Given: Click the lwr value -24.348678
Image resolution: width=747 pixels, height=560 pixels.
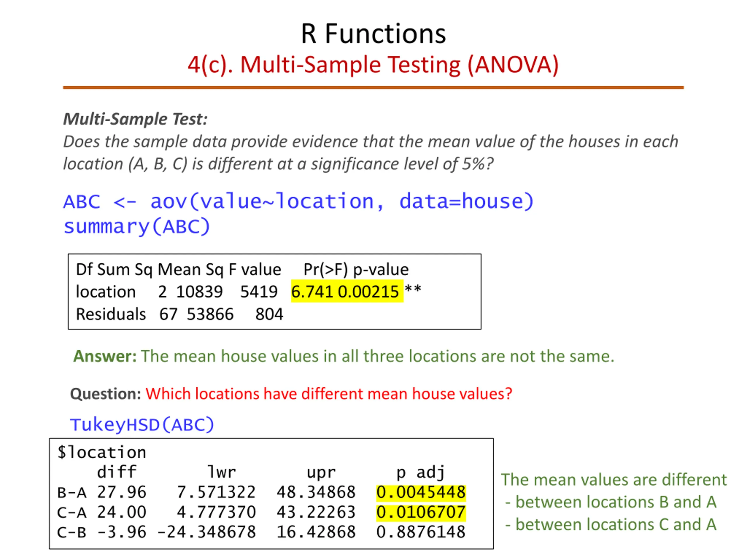Looking at the screenshot, I should click(x=206, y=532).
